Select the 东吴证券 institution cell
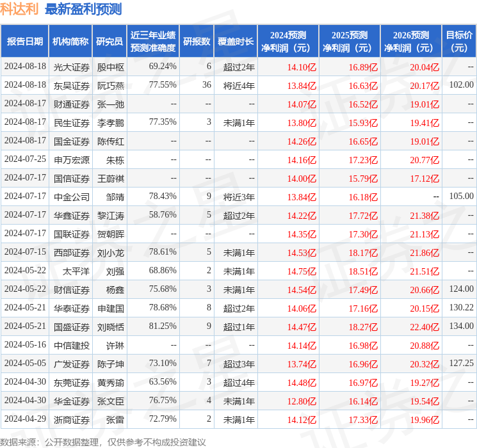This screenshot has height=448, width=477. (x=72, y=86)
